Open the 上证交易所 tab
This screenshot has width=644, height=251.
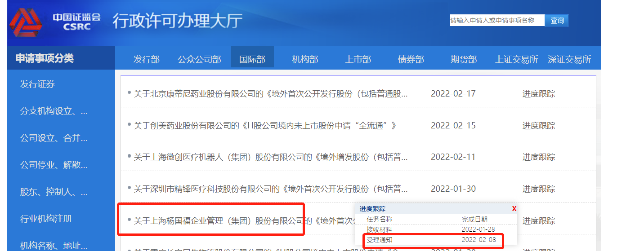pos(516,59)
